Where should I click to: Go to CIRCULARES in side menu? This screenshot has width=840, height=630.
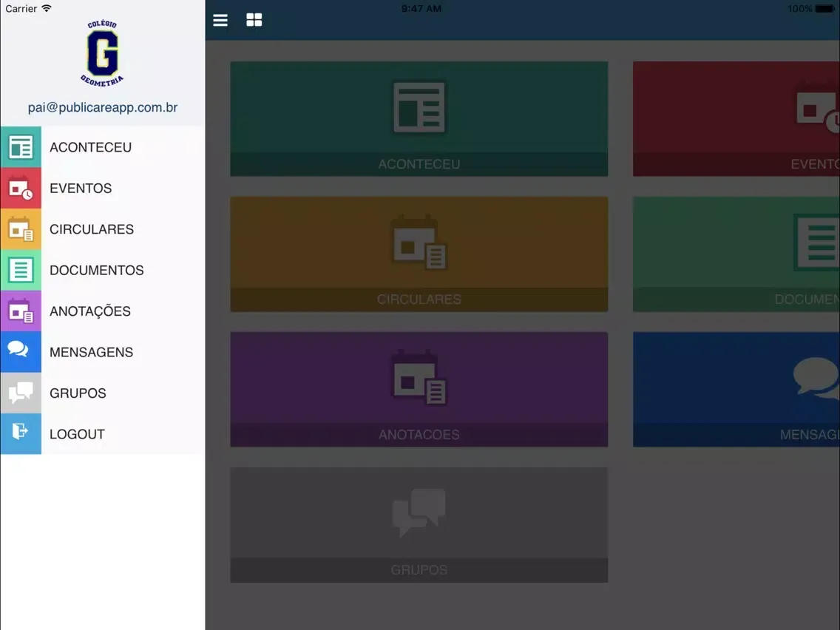pos(92,229)
